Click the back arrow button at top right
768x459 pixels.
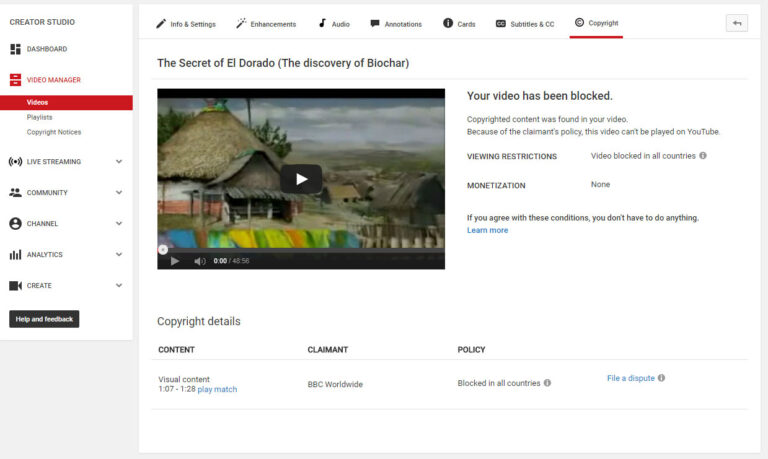pyautogui.click(x=736, y=23)
